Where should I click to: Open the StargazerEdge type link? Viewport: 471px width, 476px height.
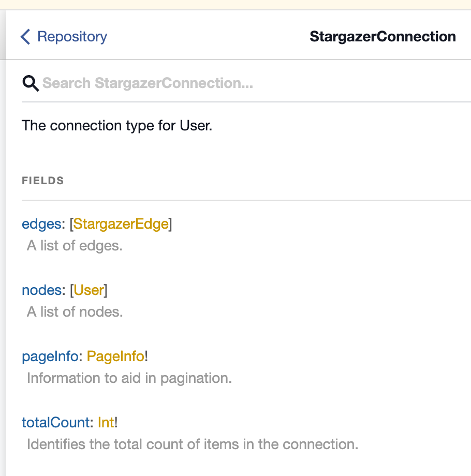click(x=121, y=224)
